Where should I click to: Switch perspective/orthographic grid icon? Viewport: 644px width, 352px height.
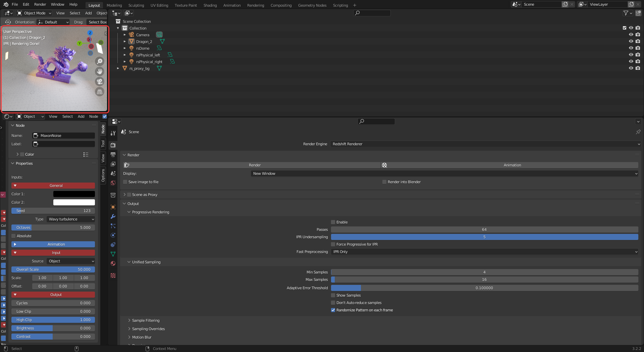pyautogui.click(x=100, y=92)
